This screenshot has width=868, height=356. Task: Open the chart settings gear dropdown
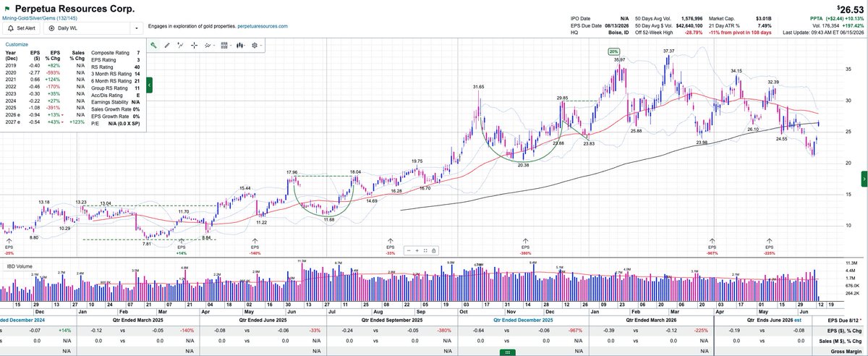[256, 45]
